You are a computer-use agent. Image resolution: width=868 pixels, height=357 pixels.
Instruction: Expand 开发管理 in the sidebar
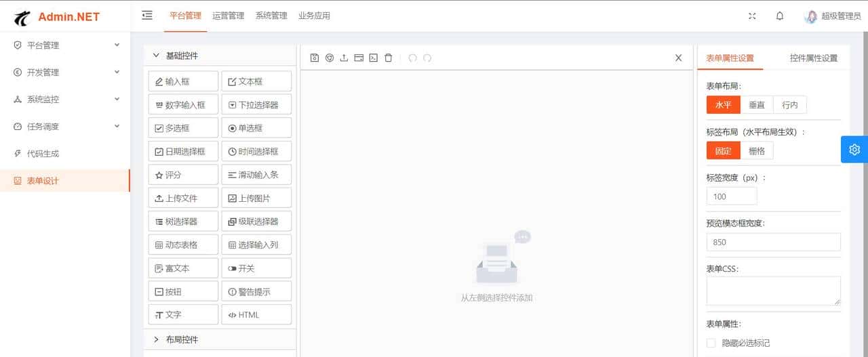[x=65, y=72]
